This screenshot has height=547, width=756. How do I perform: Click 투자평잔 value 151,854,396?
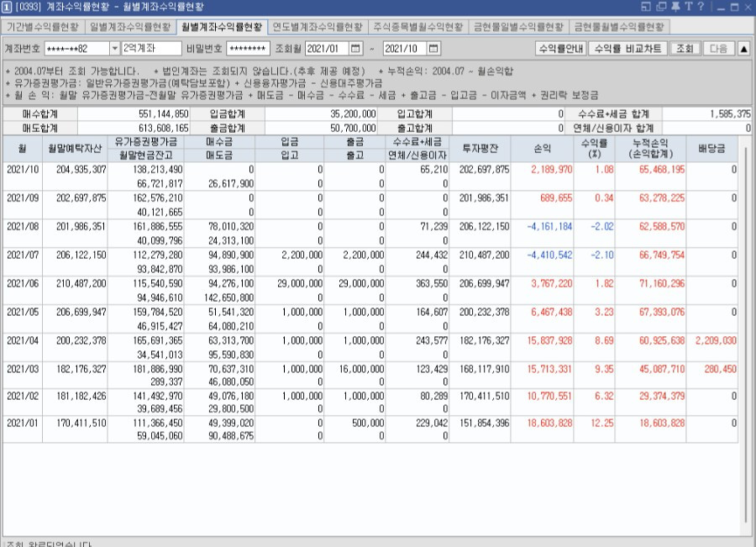484,423
